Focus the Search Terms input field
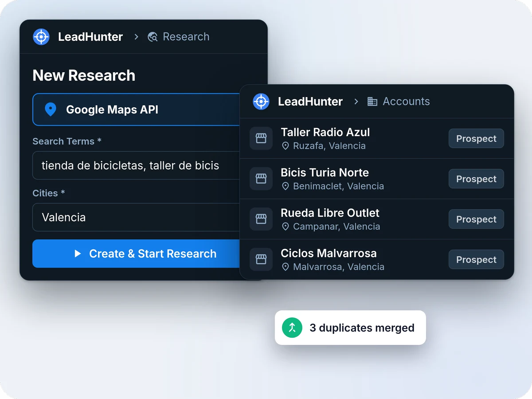Screen dimensions: 532x399 [x=137, y=165]
